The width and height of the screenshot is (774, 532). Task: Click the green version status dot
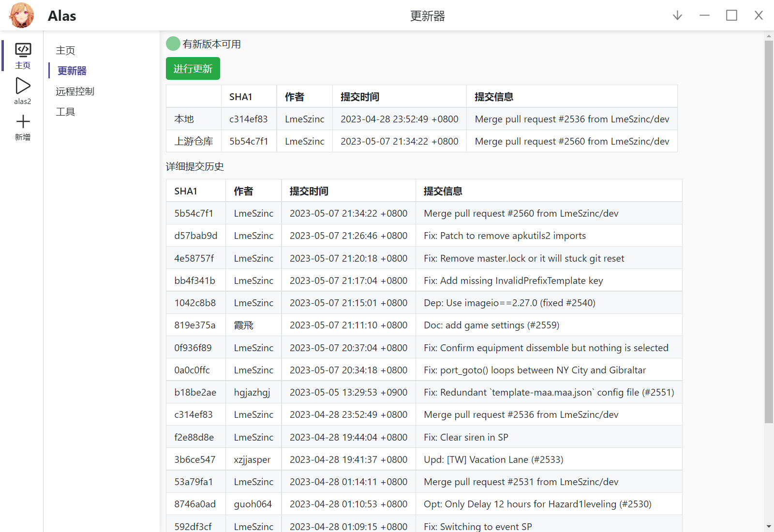(173, 44)
